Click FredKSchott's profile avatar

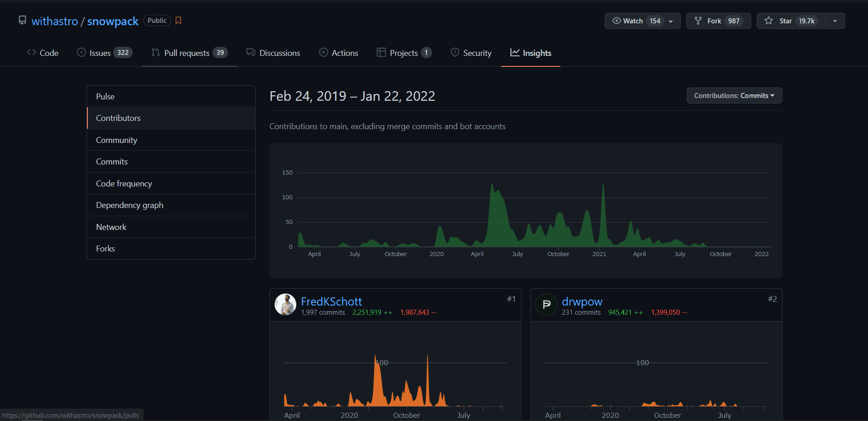[285, 305]
